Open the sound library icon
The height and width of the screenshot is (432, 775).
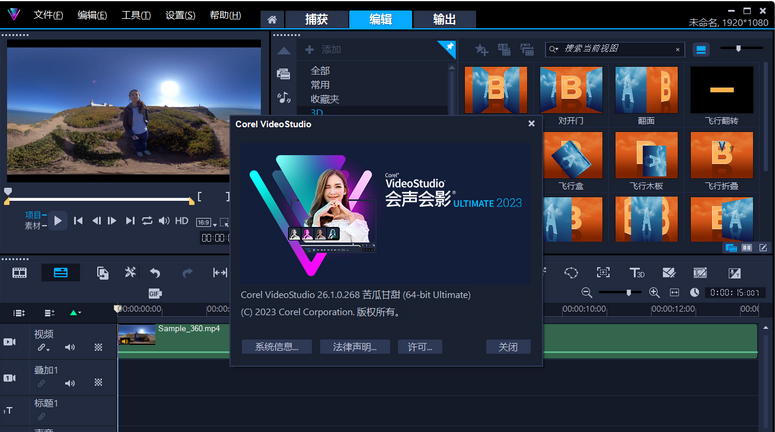[284, 97]
